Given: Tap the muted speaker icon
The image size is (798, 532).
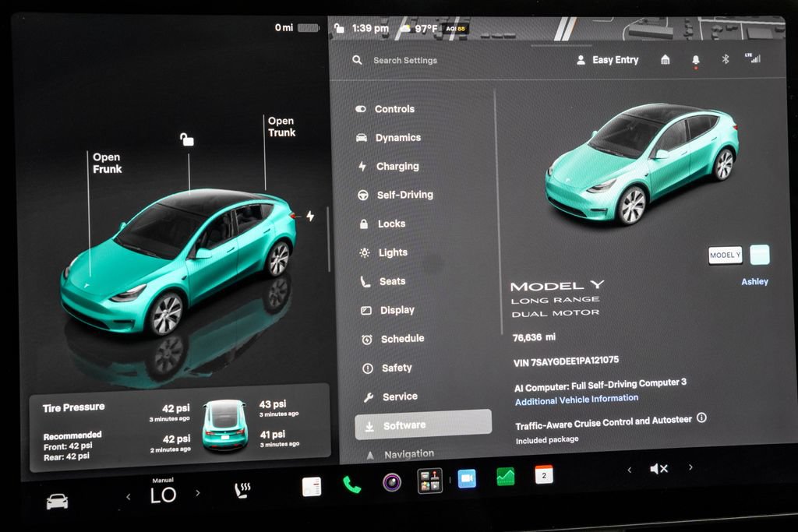Looking at the screenshot, I should pos(659,468).
